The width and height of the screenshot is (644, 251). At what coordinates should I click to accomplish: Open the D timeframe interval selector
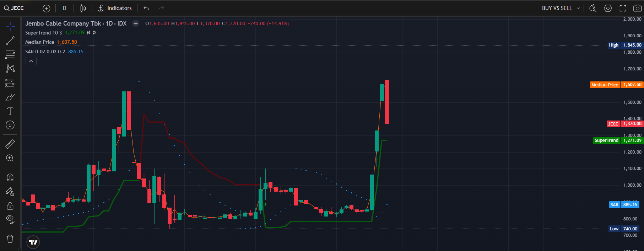(65, 8)
